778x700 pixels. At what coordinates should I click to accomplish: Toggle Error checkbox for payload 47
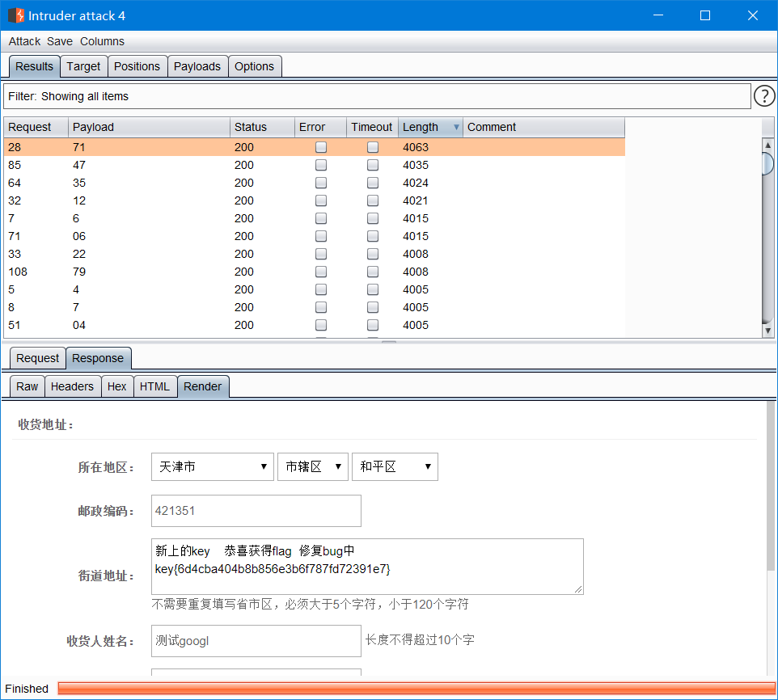click(x=321, y=165)
